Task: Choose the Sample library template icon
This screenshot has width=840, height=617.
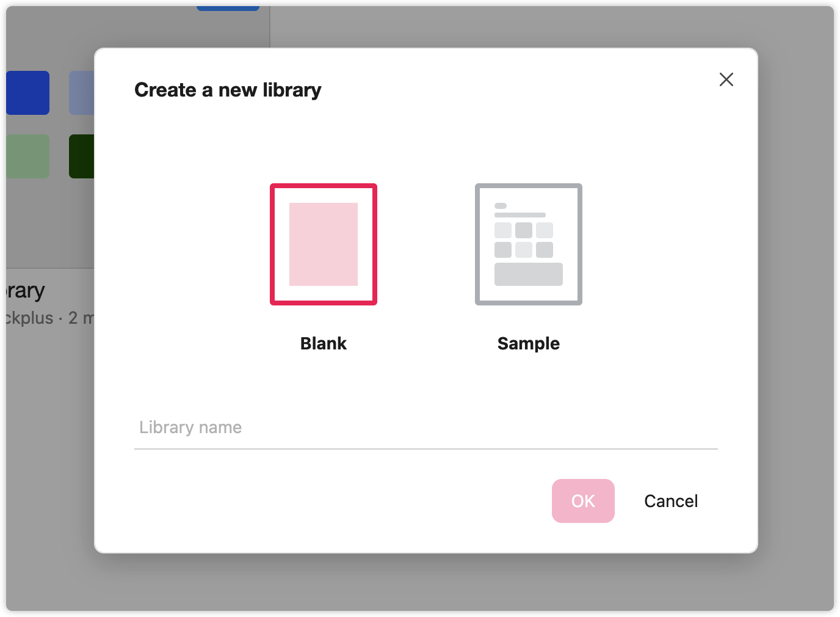Action: (x=529, y=244)
